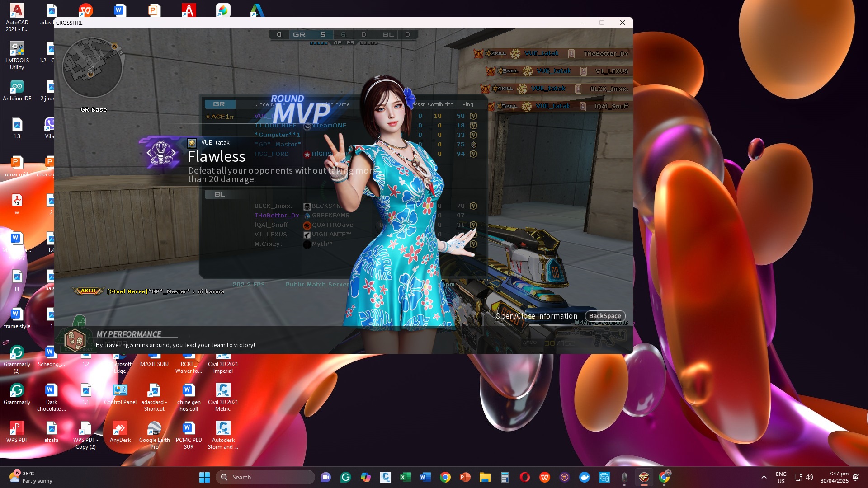Open File Explorer from the taskbar

pyautogui.click(x=485, y=477)
